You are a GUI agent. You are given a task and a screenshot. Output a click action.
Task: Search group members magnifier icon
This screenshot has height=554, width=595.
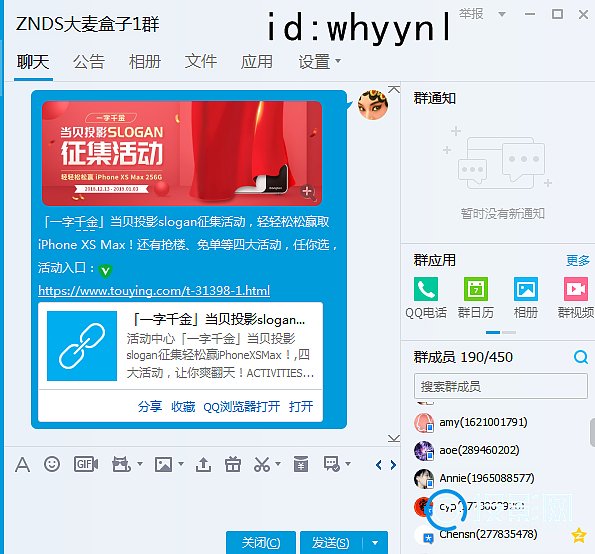581,357
